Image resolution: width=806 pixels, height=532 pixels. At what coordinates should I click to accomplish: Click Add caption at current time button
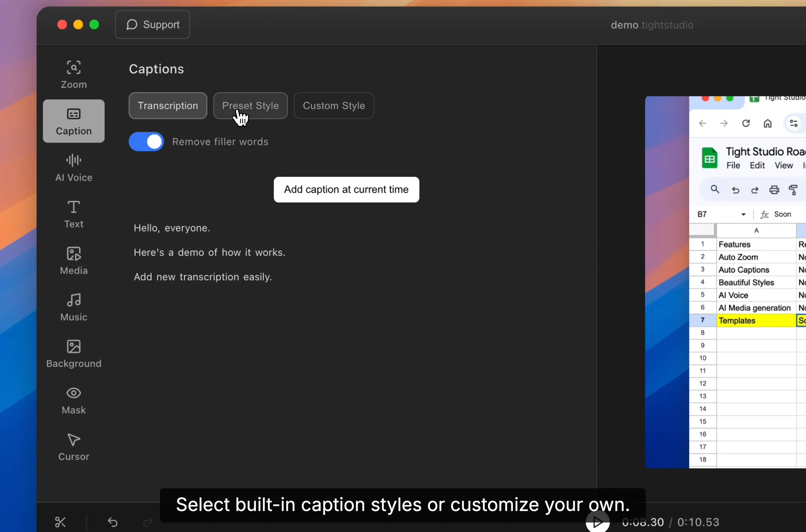346,190
